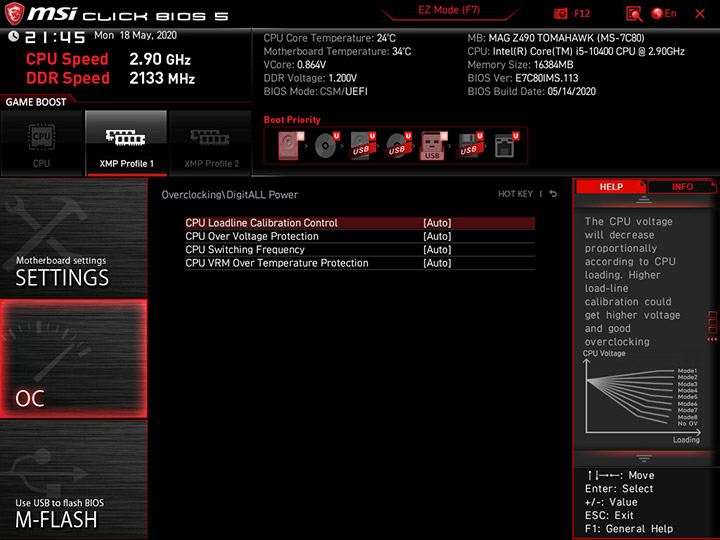
Task: Click the BIOS Build Date 05/14/2020 text
Action: click(531, 91)
